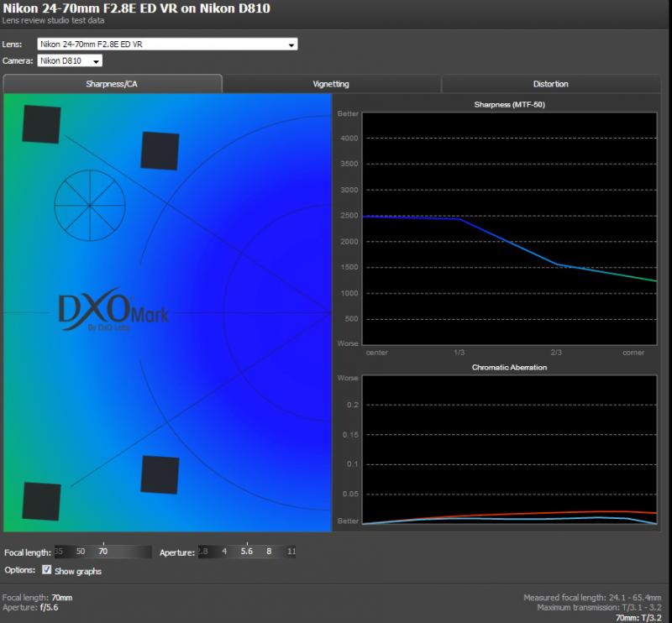Click the 'Lens review studio test data' subtitle
This screenshot has width=672, height=623.
point(53,20)
